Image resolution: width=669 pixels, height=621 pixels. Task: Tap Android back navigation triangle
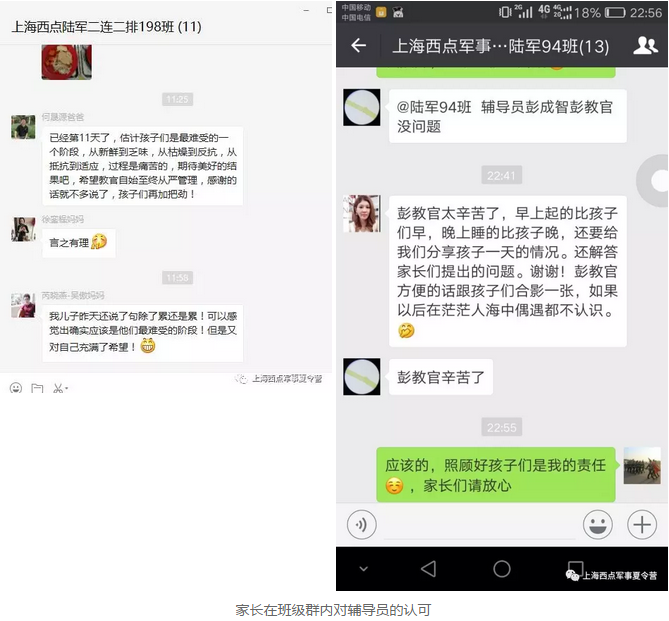click(x=428, y=569)
